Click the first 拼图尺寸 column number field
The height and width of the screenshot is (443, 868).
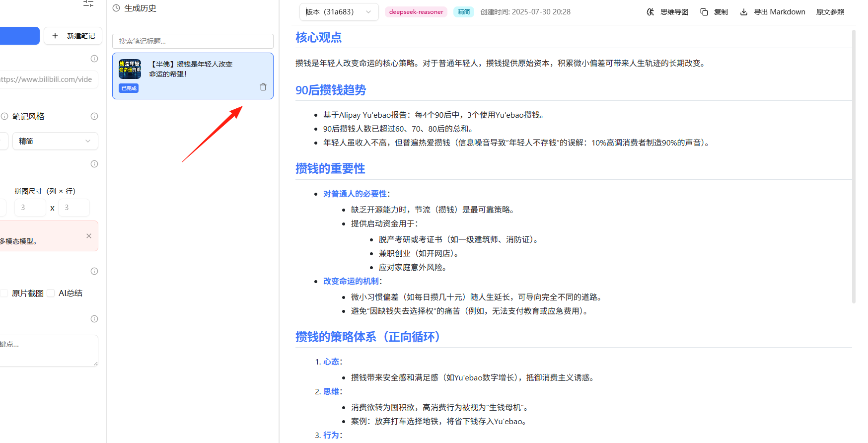tap(30, 208)
